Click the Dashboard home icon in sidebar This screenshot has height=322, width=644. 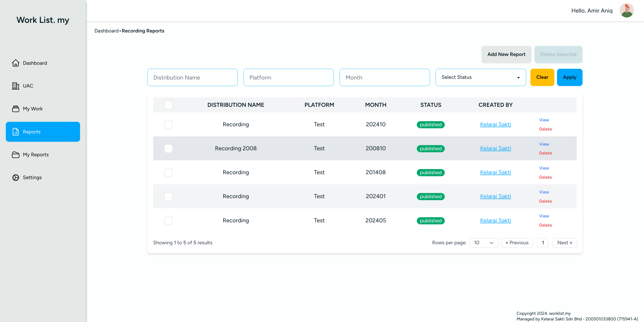pos(15,63)
